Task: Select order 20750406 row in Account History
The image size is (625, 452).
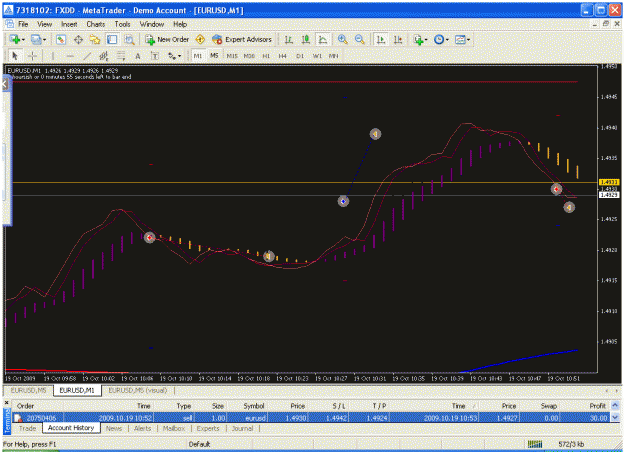Action: click(312, 418)
